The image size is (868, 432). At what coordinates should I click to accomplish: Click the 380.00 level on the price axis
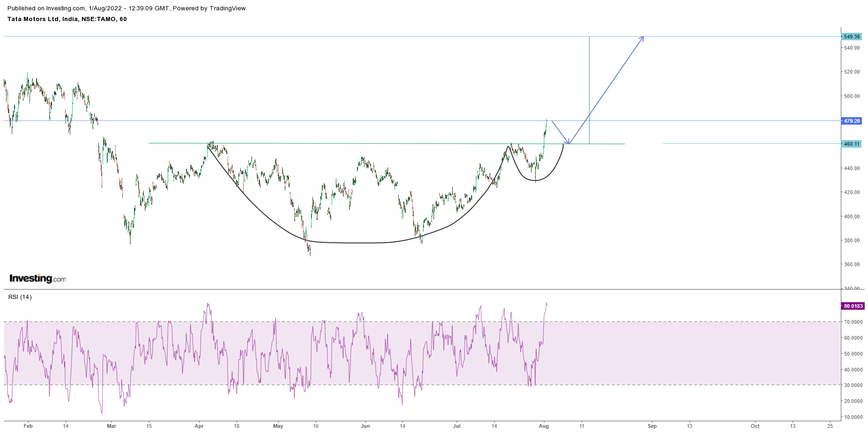(x=852, y=240)
